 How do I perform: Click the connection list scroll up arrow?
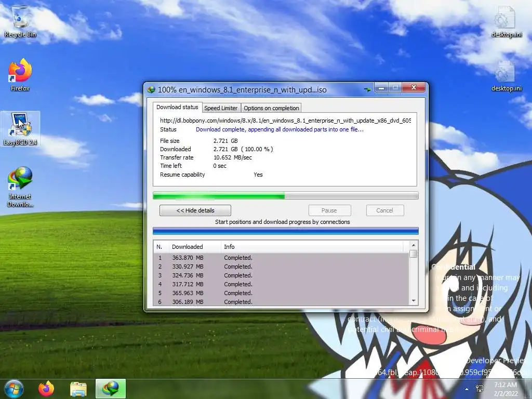[x=413, y=245]
